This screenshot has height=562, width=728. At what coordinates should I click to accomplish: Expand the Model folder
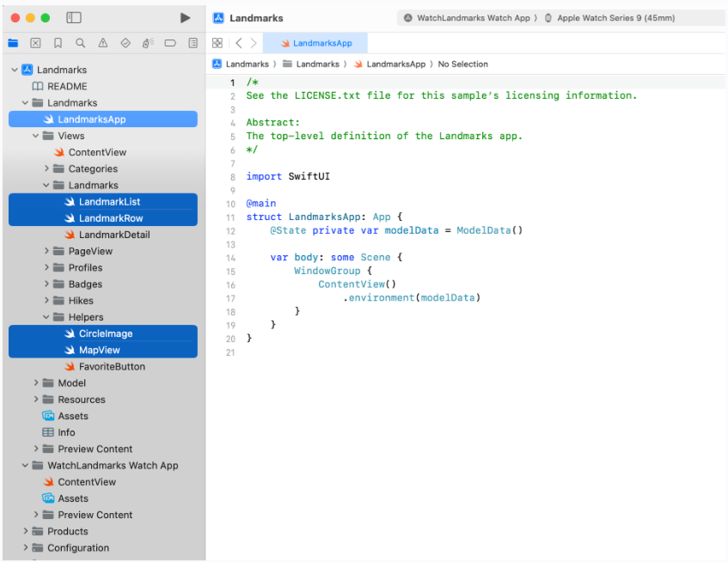[36, 383]
